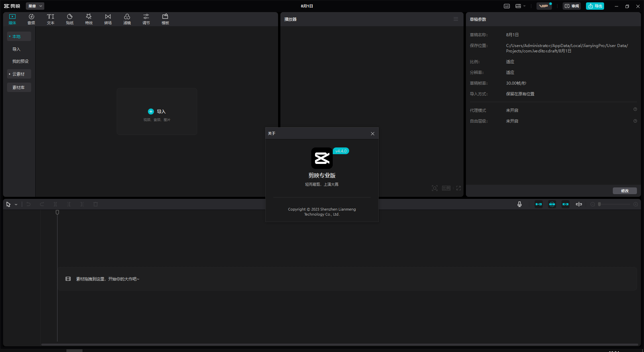Select the 贴纸 (Stickers) tab
The image size is (644, 352).
point(70,19)
